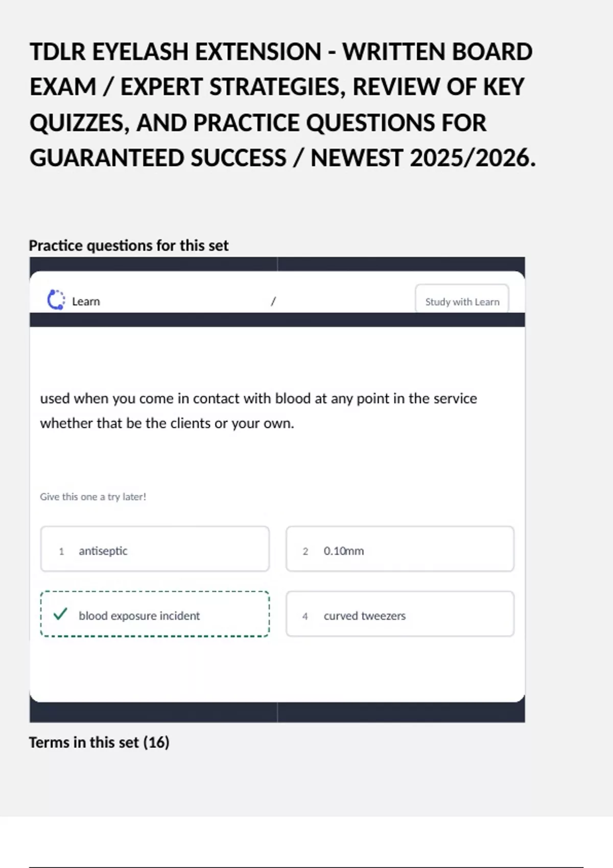Click the number 4 answer badge
Viewport: 613px width, 868px height.
click(x=305, y=616)
